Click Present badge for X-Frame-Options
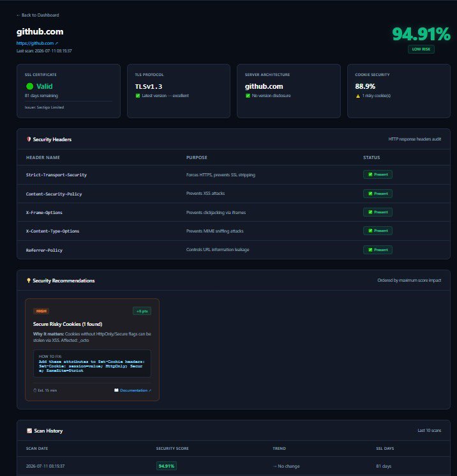457x476 pixels. (378, 212)
